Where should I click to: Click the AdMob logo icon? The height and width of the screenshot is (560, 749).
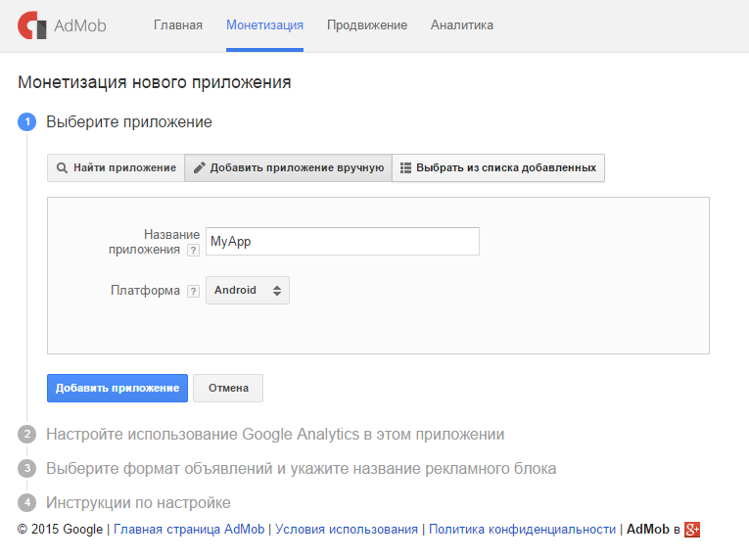31,25
